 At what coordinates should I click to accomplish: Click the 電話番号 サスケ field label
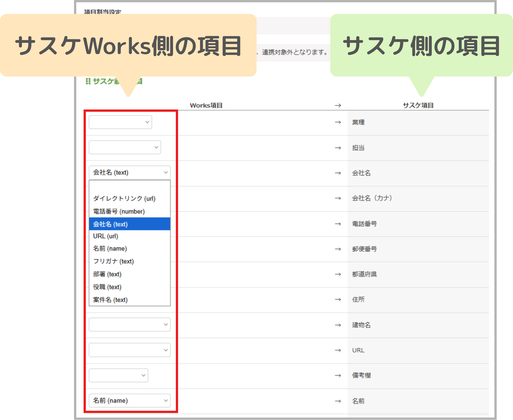click(364, 224)
